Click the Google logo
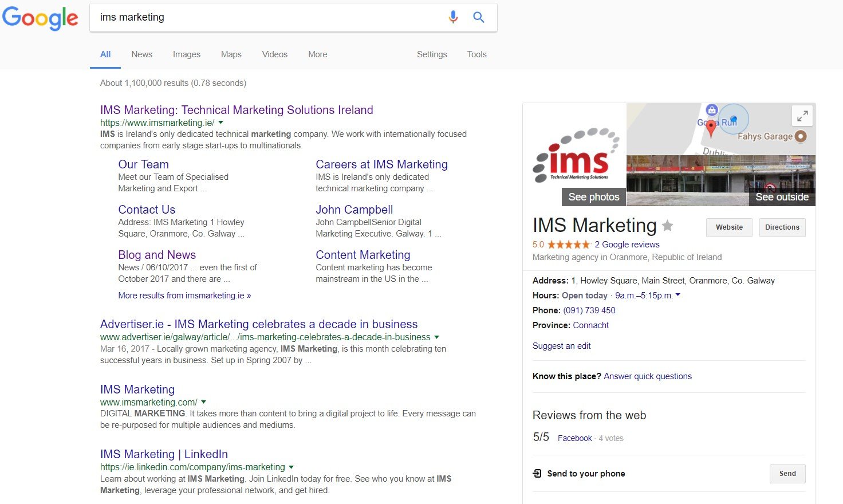The width and height of the screenshot is (843, 504). (40, 18)
